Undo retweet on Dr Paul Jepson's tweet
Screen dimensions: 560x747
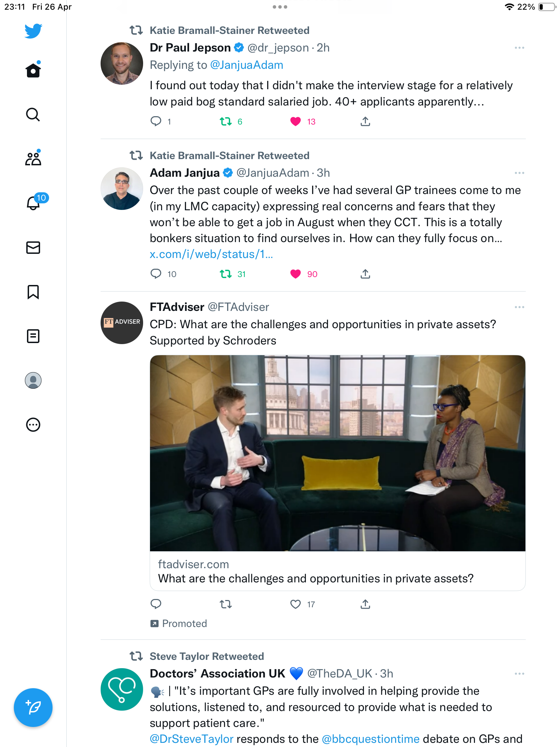226,121
